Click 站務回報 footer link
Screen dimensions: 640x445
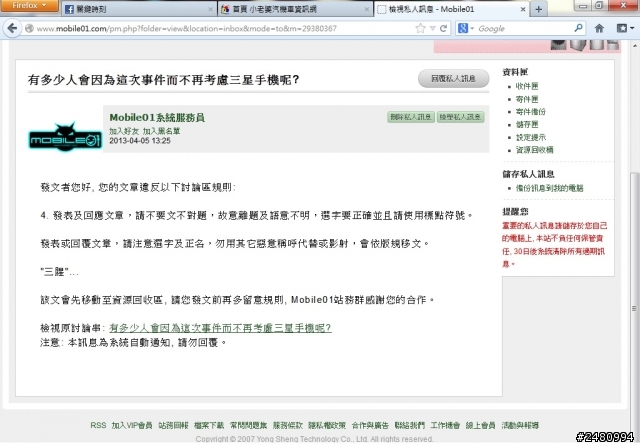pyautogui.click(x=173, y=425)
